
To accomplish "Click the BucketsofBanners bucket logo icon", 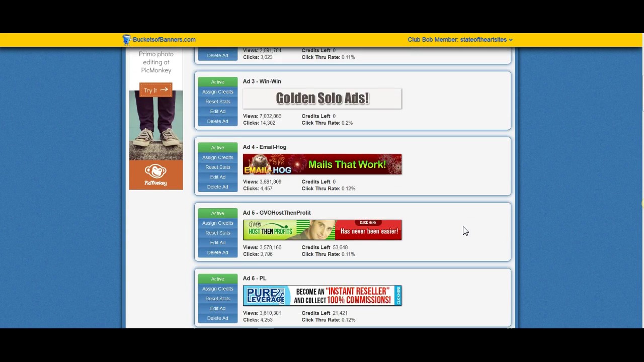I will (x=126, y=40).
